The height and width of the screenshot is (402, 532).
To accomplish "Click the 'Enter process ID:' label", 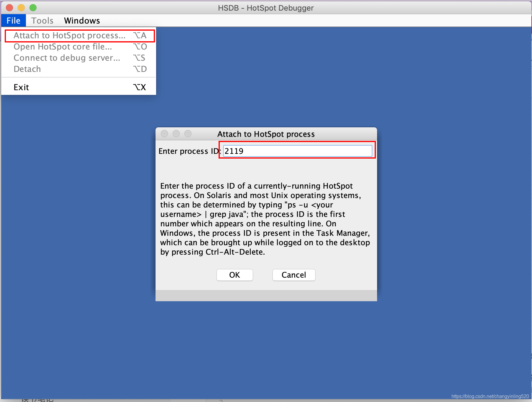I will point(190,151).
